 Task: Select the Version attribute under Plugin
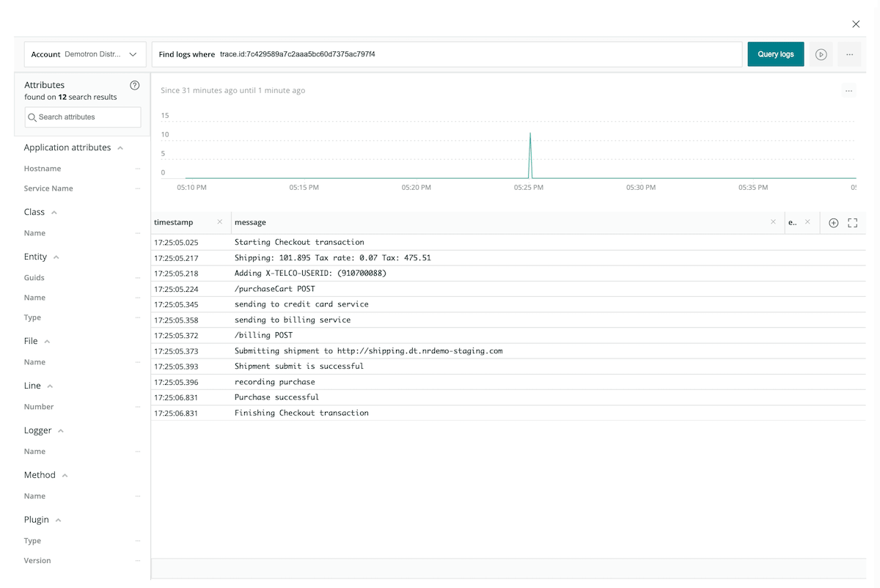[37, 561]
